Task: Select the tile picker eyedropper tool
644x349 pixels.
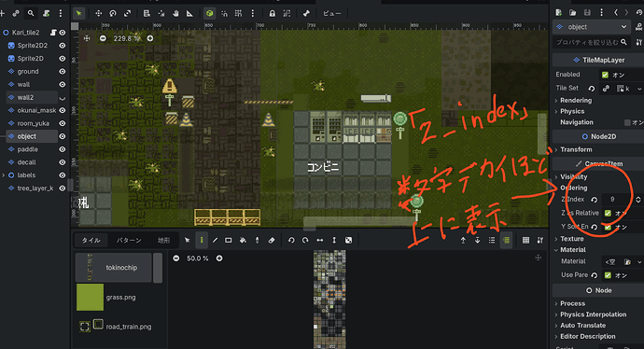Action: (257, 240)
